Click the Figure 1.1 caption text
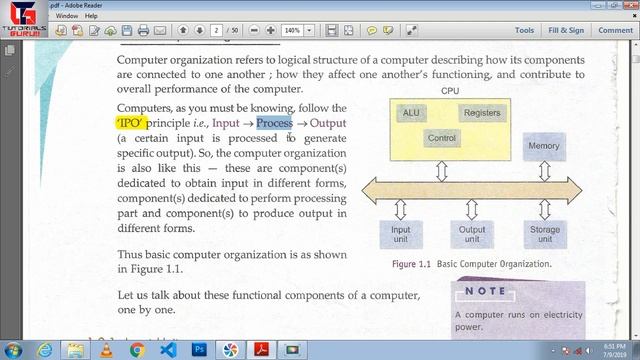 471,264
